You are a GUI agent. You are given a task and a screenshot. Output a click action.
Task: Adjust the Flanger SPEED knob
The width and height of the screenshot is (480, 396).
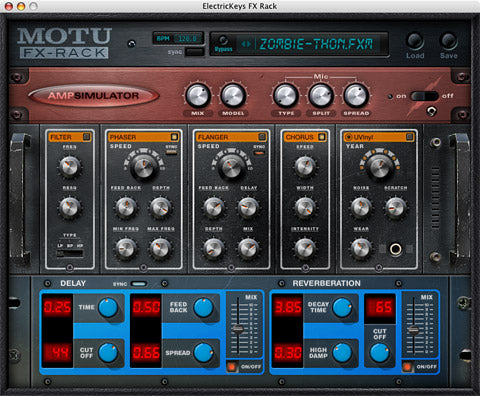[231, 166]
